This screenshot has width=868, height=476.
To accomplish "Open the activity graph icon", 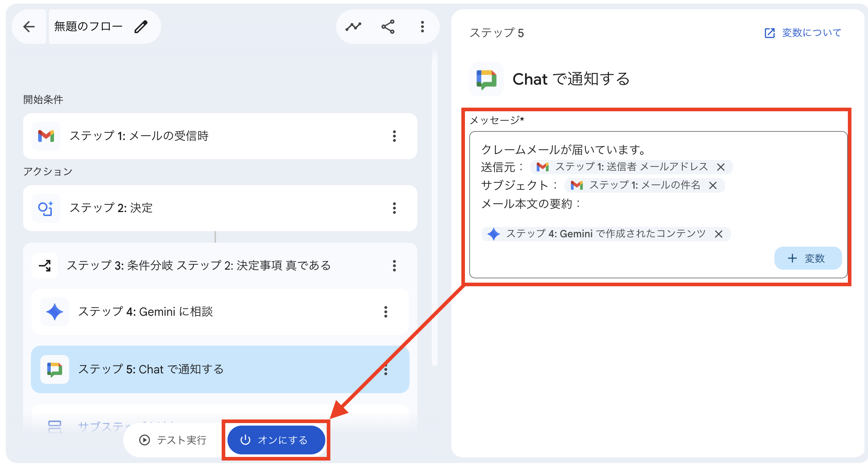I will 353,27.
